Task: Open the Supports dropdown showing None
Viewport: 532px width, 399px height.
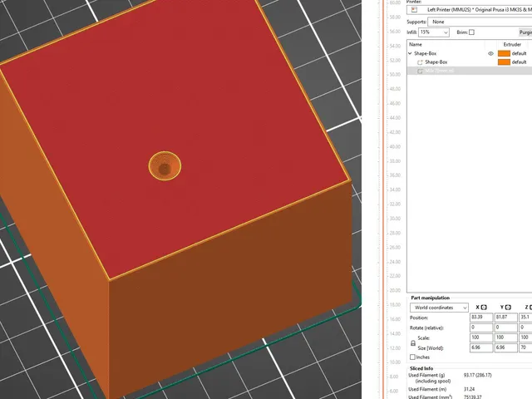Action: click(x=480, y=22)
